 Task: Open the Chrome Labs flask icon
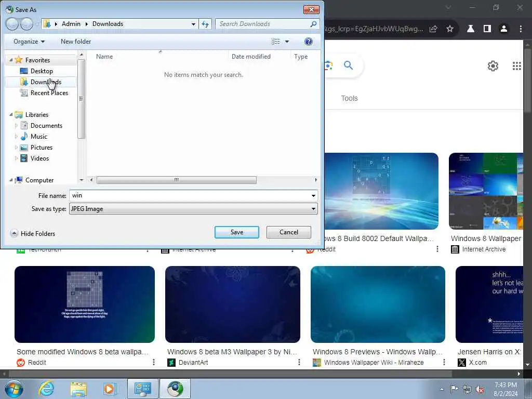pyautogui.click(x=471, y=29)
